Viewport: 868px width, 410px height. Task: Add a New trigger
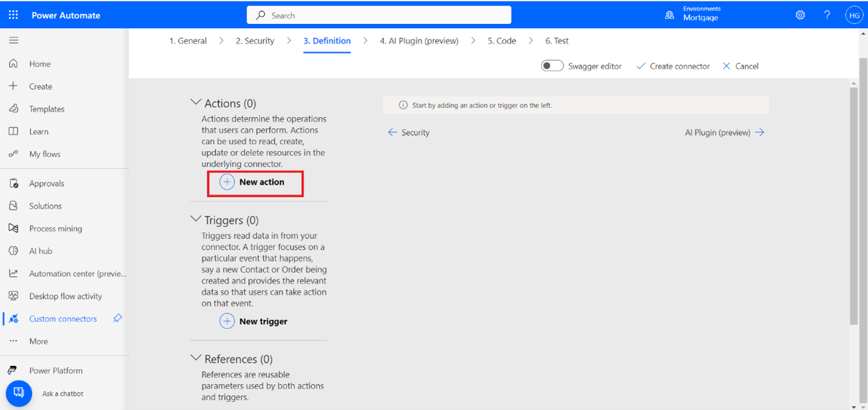pyautogui.click(x=253, y=321)
